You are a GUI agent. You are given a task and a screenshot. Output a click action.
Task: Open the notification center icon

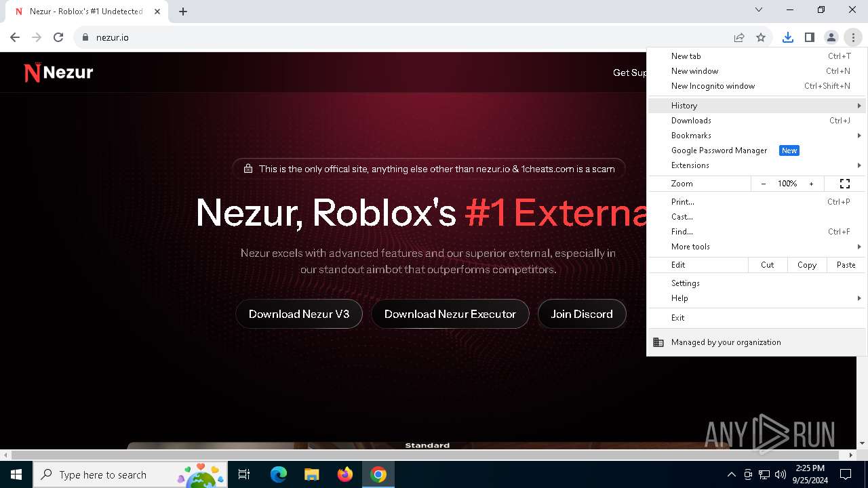[846, 474]
